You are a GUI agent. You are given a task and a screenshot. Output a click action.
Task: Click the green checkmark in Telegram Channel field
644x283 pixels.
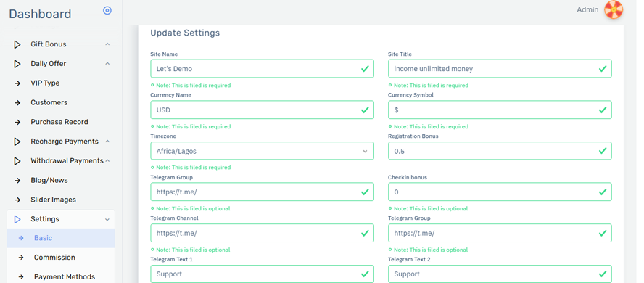[365, 233]
